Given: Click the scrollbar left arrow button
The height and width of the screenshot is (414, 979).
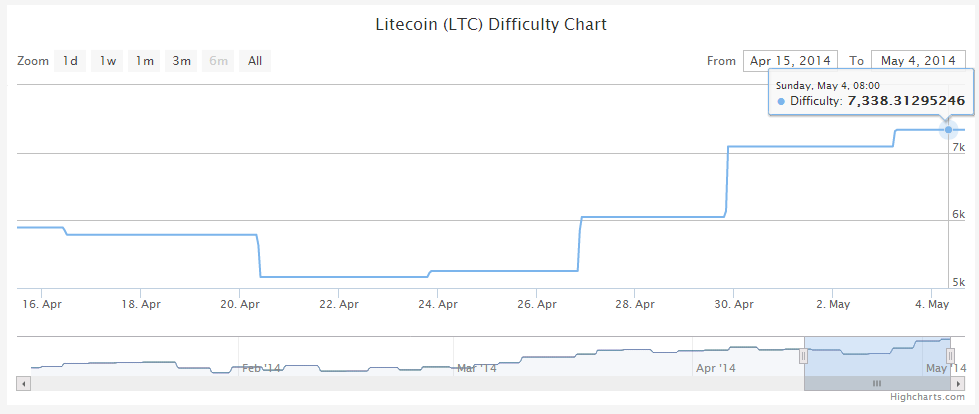Looking at the screenshot, I should 24,383.
